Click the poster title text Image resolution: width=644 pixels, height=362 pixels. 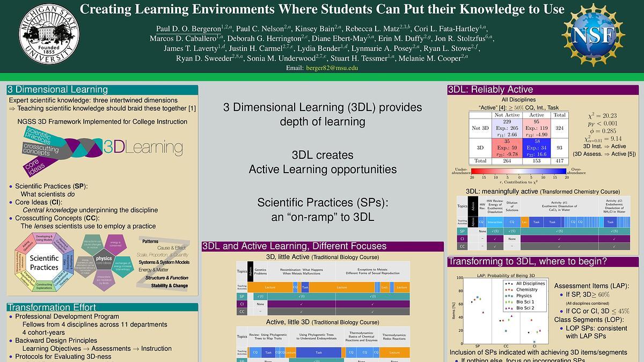[x=322, y=10]
